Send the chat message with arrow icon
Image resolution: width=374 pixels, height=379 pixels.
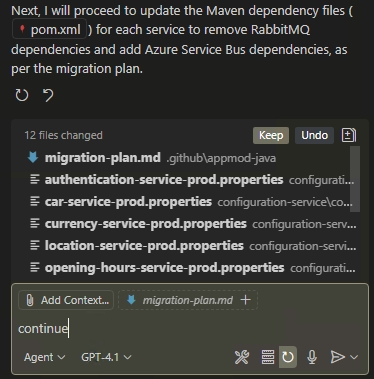[x=337, y=357]
